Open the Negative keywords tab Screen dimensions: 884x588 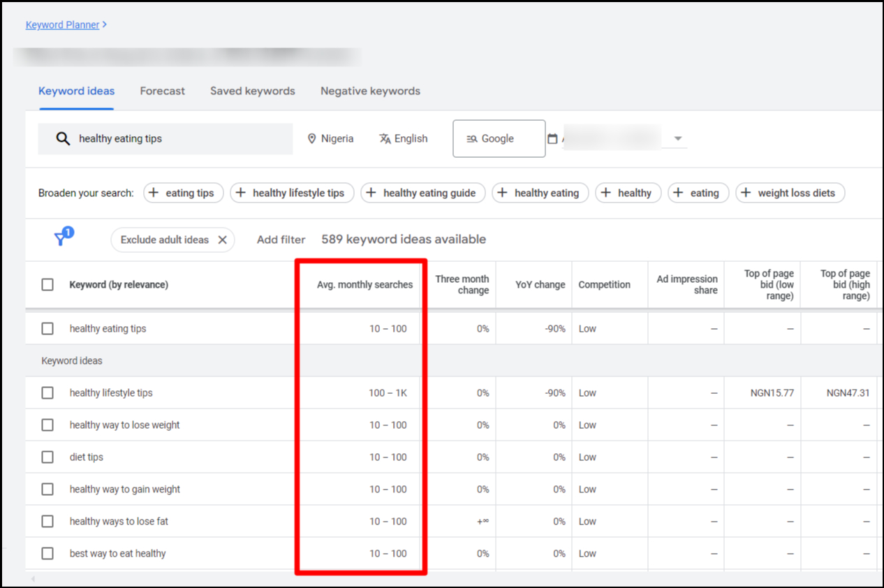coord(370,91)
